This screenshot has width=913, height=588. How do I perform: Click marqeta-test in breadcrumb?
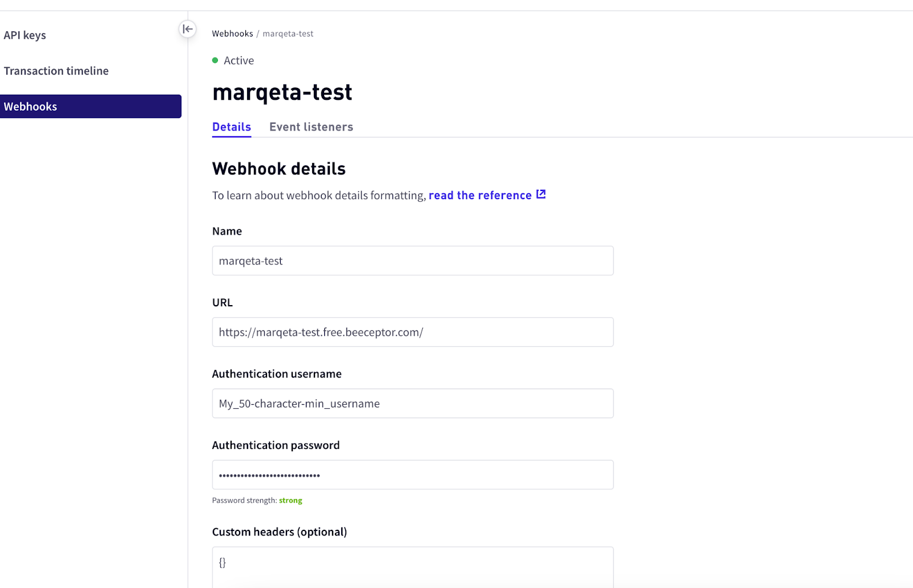coord(288,34)
